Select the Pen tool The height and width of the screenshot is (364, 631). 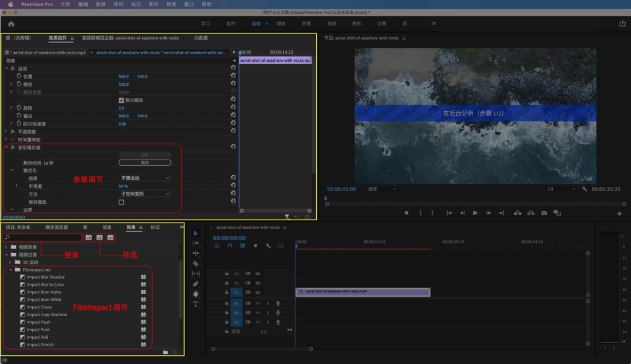point(196,284)
